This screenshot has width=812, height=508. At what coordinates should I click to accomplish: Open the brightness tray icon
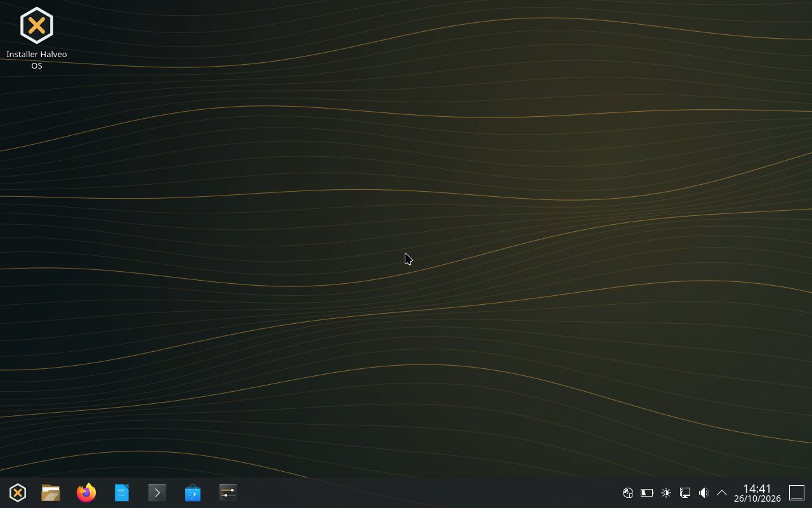pyautogui.click(x=666, y=493)
